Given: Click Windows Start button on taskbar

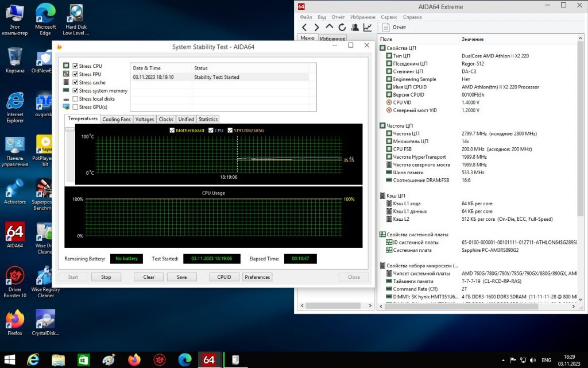Looking at the screenshot, I should [9, 360].
